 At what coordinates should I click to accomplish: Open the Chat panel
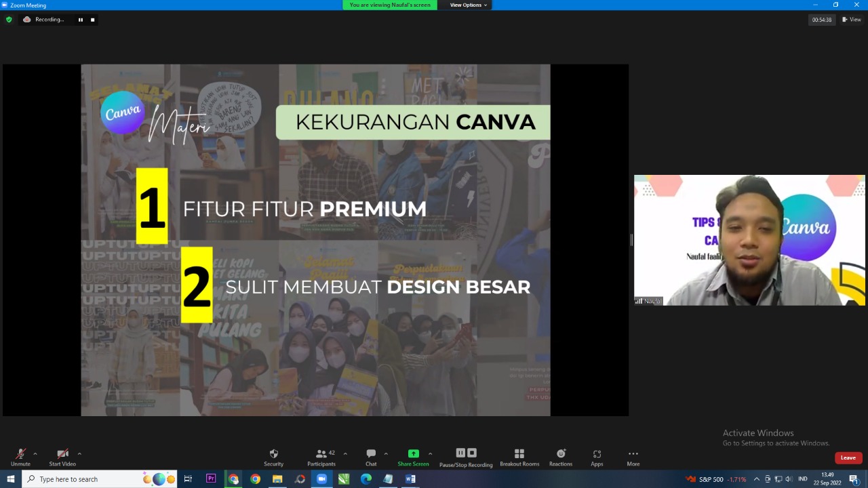[x=371, y=457]
